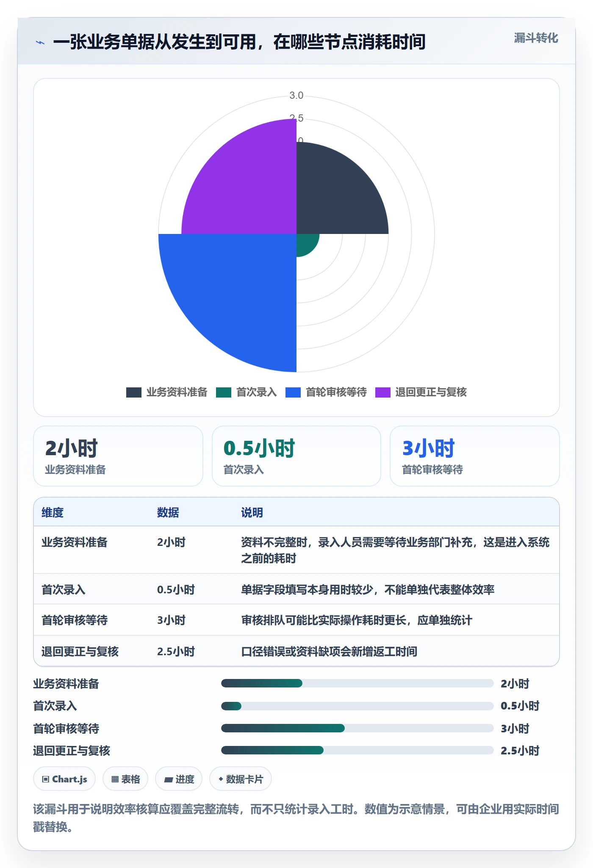The width and height of the screenshot is (593, 868).
Task: Toggle 业务资料准备 legend swatch in chart
Action: [x=134, y=392]
